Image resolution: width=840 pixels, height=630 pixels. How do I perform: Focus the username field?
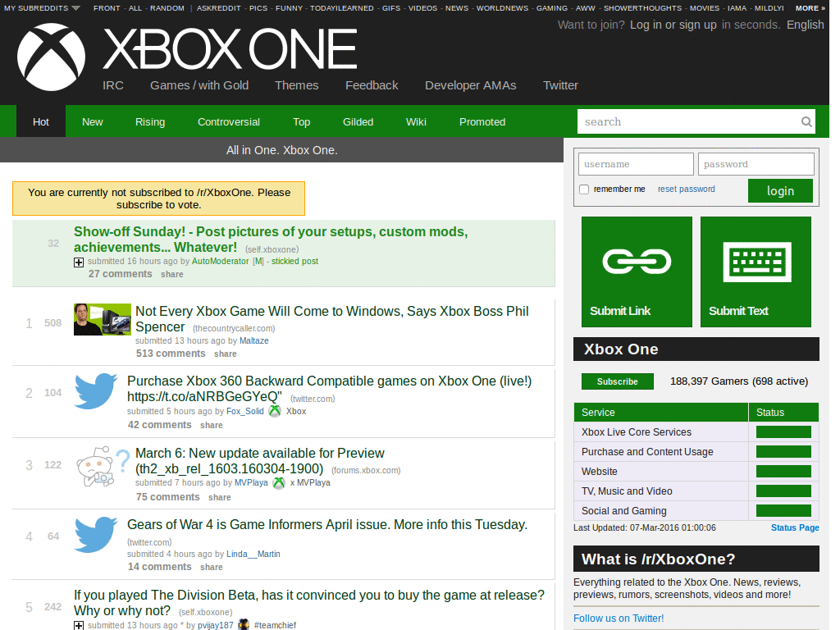pos(636,164)
